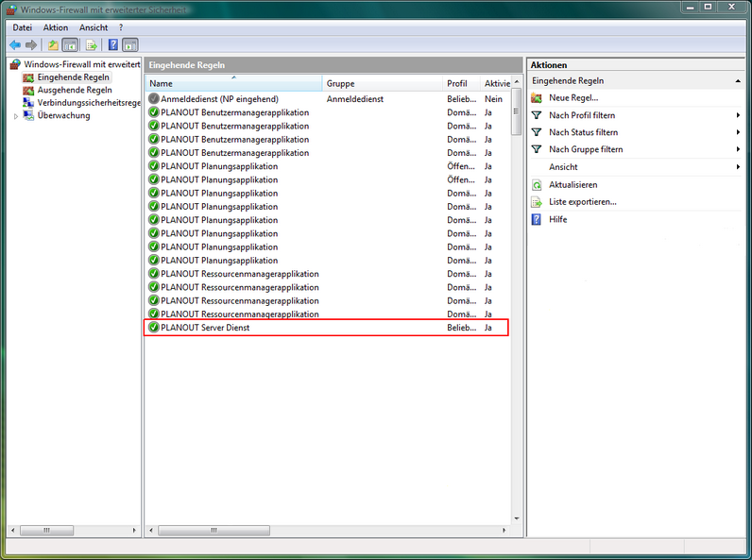
Task: Toggle the console tree toolbar icon
Action: click(x=70, y=45)
